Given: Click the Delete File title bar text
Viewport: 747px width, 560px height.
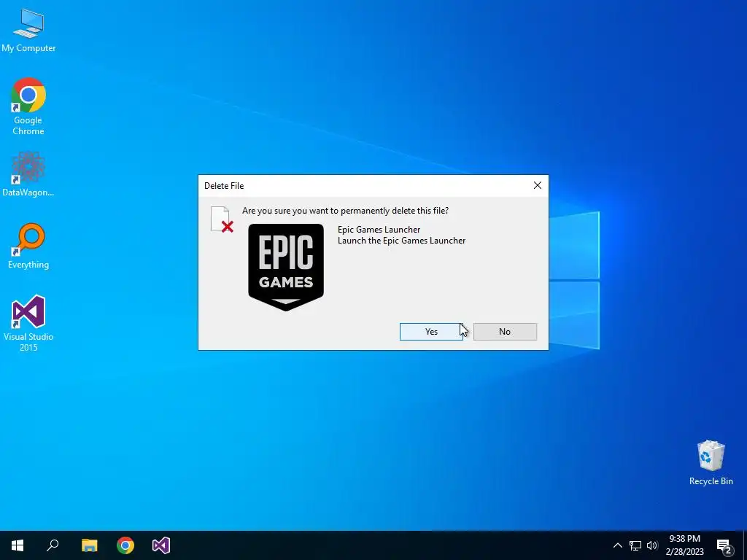Looking at the screenshot, I should 224,186.
